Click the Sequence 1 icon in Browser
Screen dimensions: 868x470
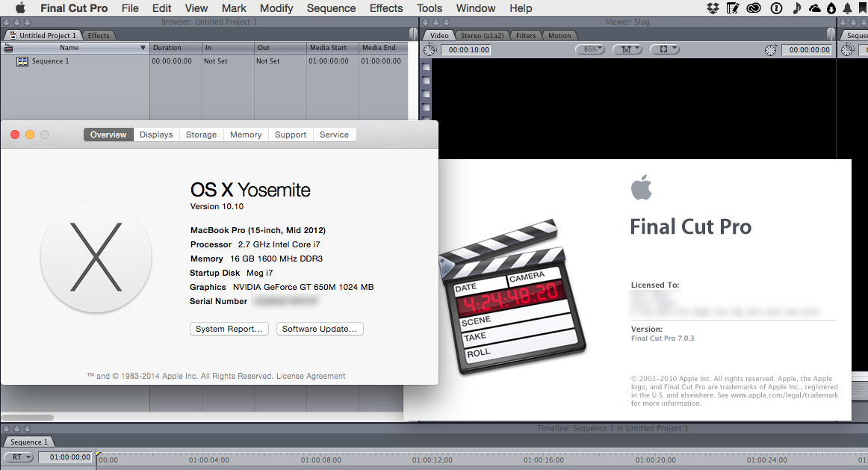pyautogui.click(x=22, y=61)
